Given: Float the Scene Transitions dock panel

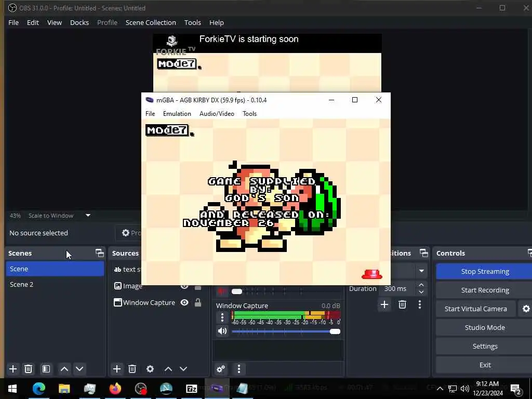Looking at the screenshot, I should [424, 253].
